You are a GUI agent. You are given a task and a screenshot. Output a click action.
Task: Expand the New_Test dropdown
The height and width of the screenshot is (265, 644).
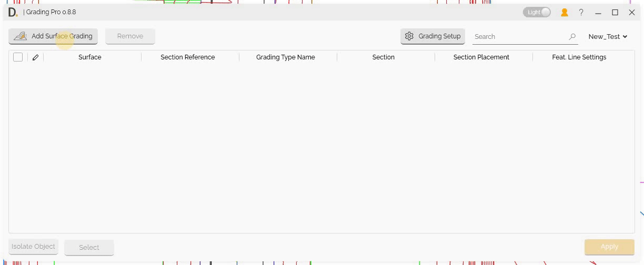(608, 36)
